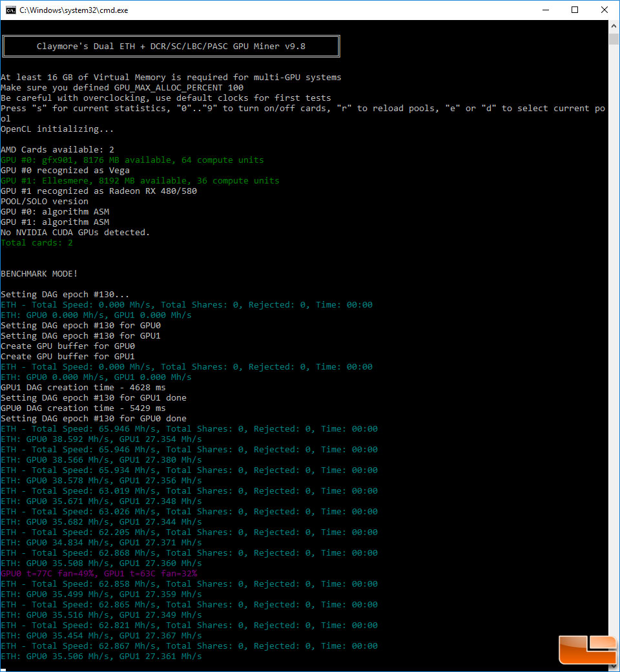
Task: Click the line "Total Speed: 63.019 Mh/s"
Action: tap(189, 490)
